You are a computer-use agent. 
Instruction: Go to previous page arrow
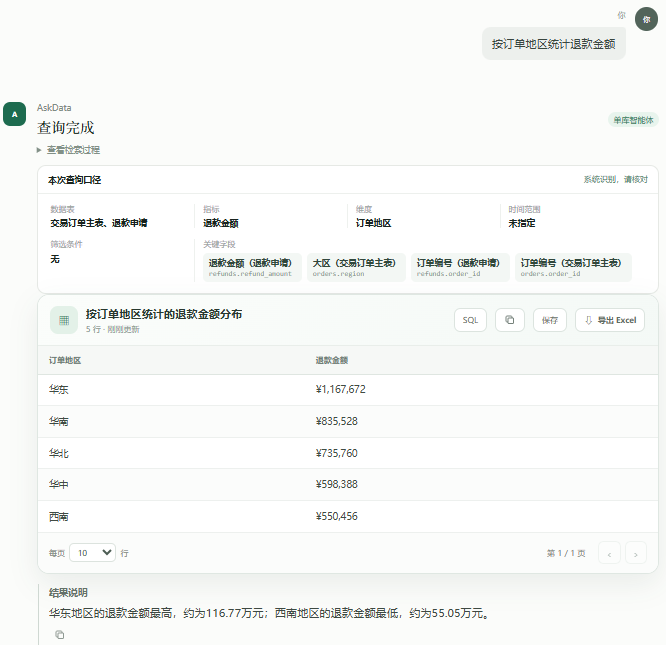click(609, 552)
